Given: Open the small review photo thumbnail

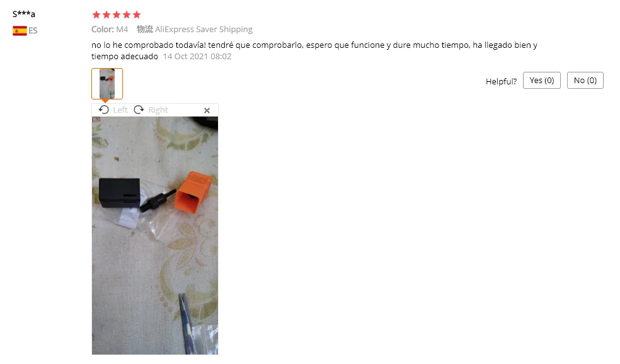Looking at the screenshot, I should click(x=107, y=83).
